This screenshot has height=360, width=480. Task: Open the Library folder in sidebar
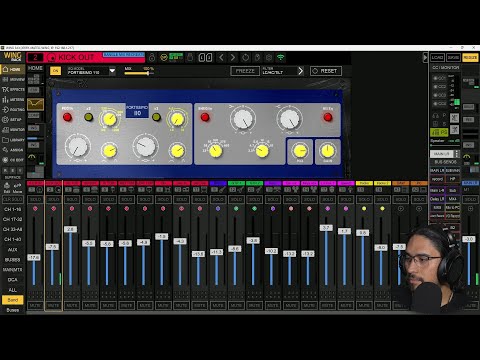click(x=13, y=140)
